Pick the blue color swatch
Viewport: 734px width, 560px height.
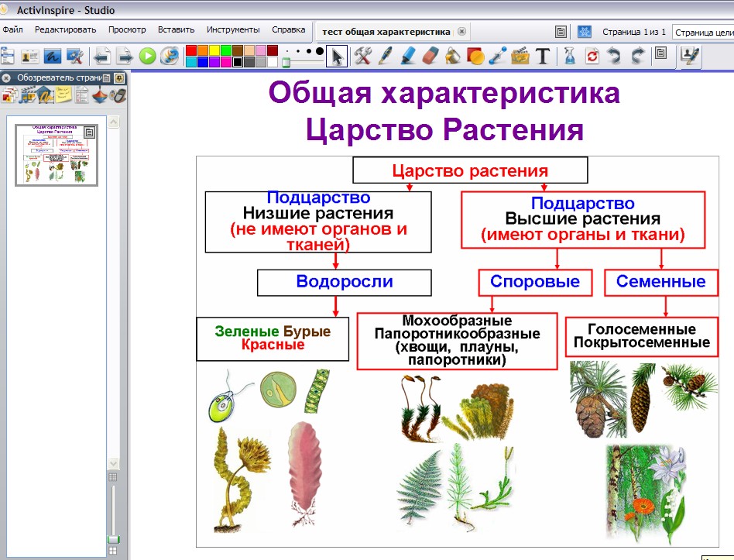[203, 62]
